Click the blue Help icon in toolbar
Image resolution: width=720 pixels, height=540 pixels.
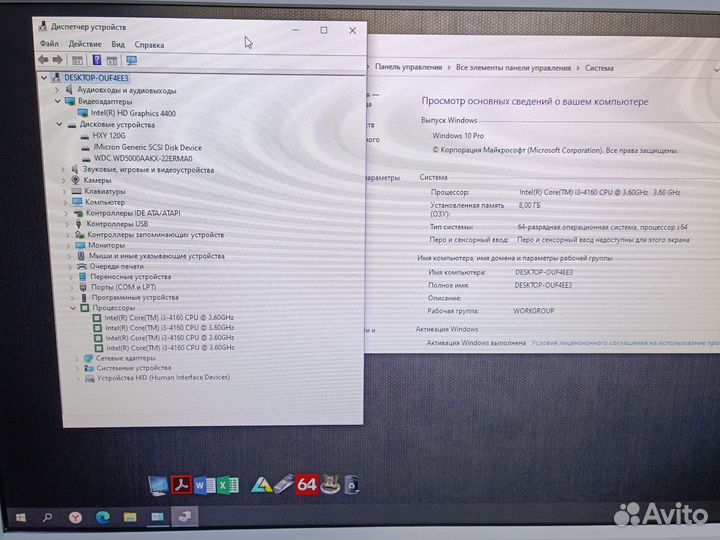coord(97,60)
